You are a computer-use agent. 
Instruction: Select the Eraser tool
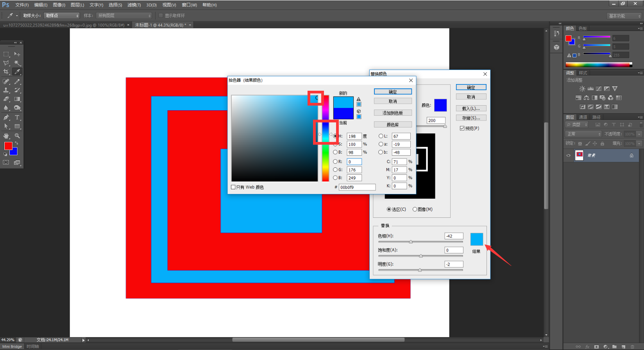pos(6,99)
